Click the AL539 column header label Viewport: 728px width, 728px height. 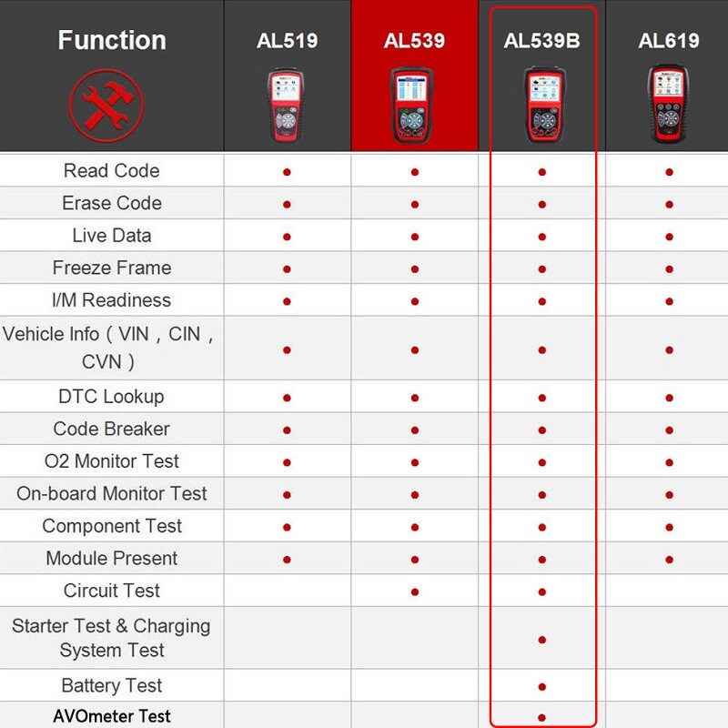tap(414, 40)
